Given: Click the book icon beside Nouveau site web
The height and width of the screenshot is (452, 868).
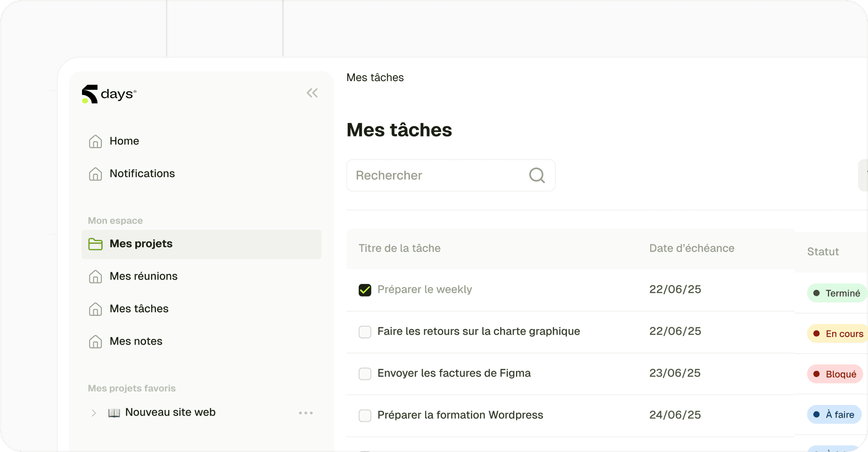Looking at the screenshot, I should tap(114, 413).
